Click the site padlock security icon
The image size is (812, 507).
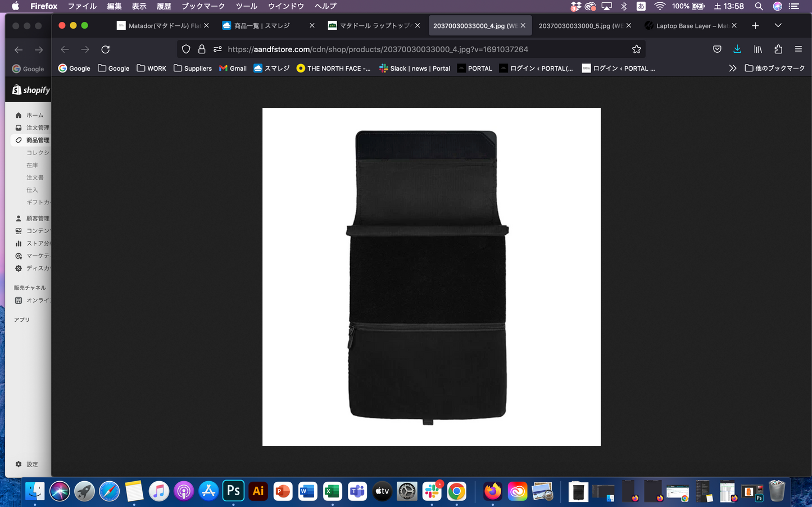[x=202, y=49]
